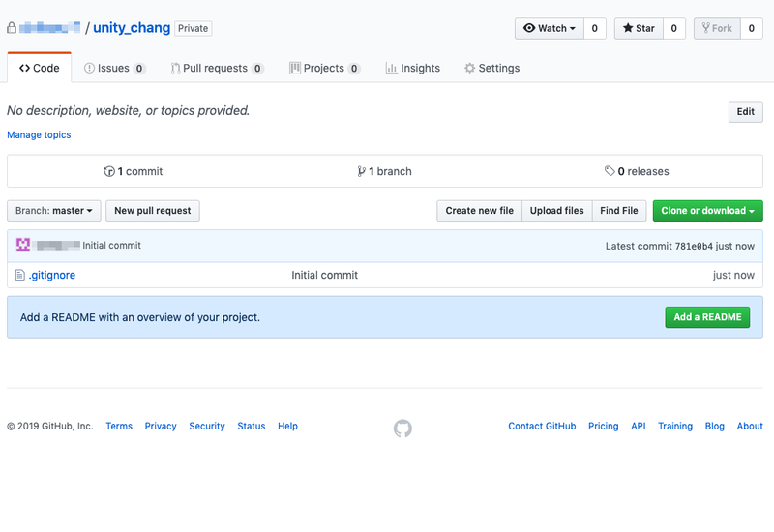Open the Blog footer link
Image resolution: width=774 pixels, height=532 pixels.
tap(715, 426)
